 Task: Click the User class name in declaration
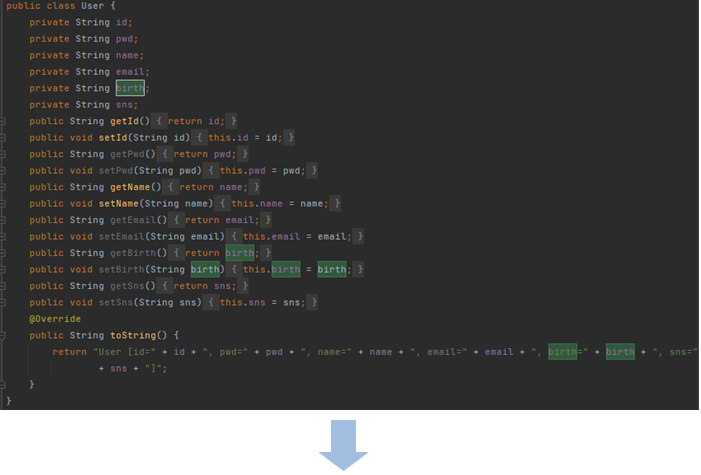[x=92, y=6]
